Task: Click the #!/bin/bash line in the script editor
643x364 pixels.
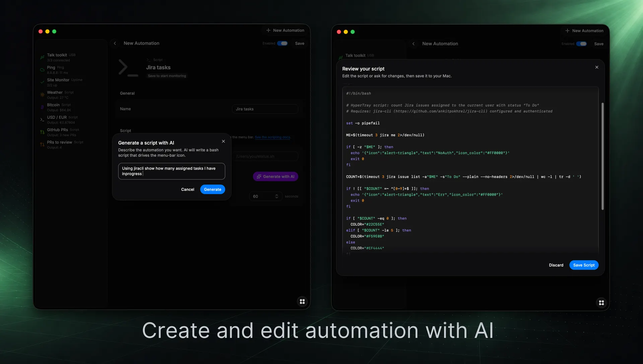Action: click(x=358, y=93)
